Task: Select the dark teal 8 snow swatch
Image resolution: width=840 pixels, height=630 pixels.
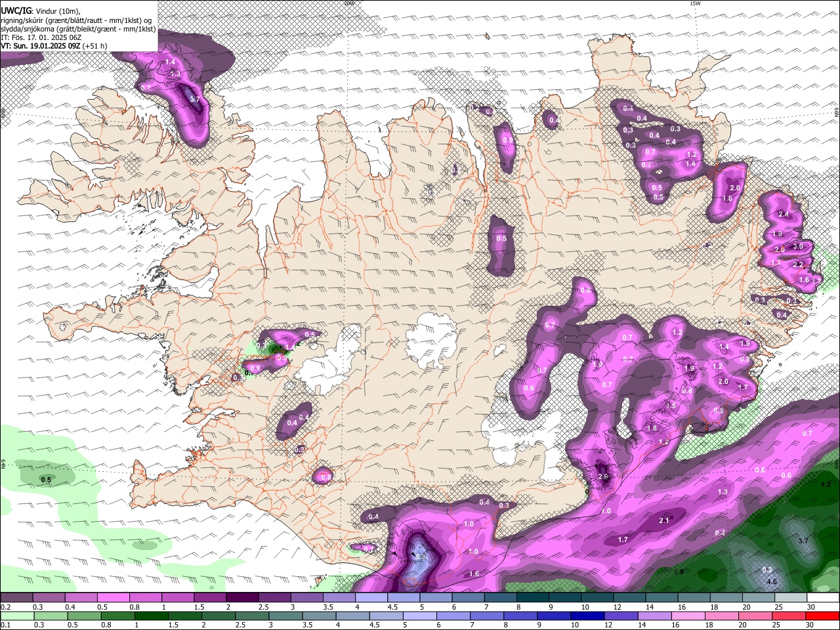Action: click(x=532, y=597)
